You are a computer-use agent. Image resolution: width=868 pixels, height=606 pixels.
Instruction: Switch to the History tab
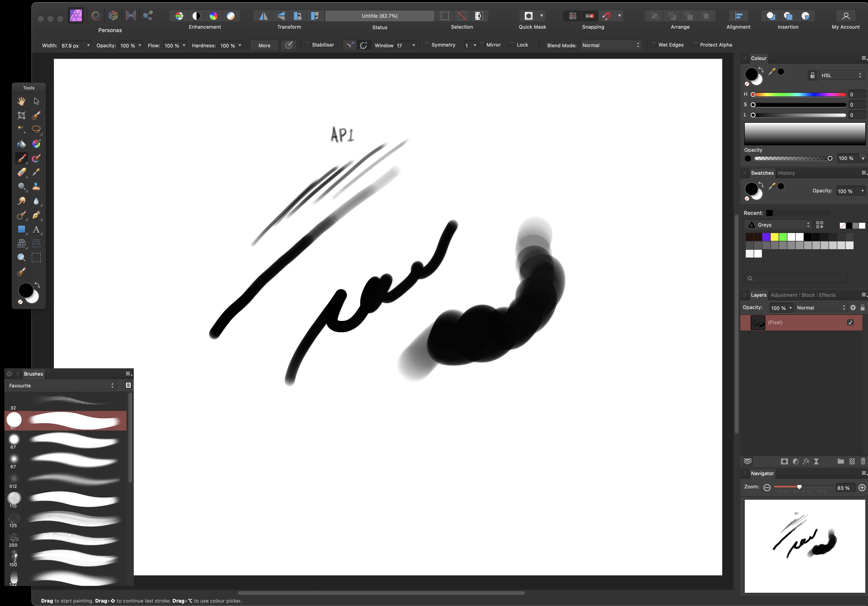(x=786, y=173)
